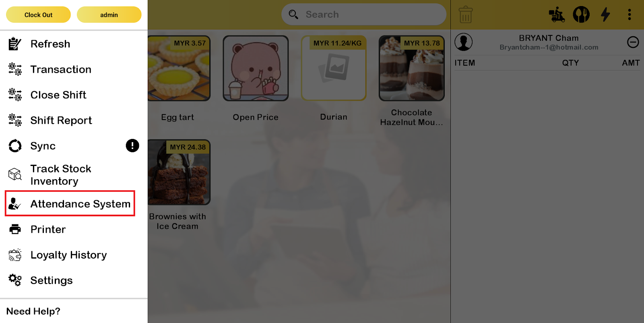Select the Egg tart product thumbnail

pos(179,68)
